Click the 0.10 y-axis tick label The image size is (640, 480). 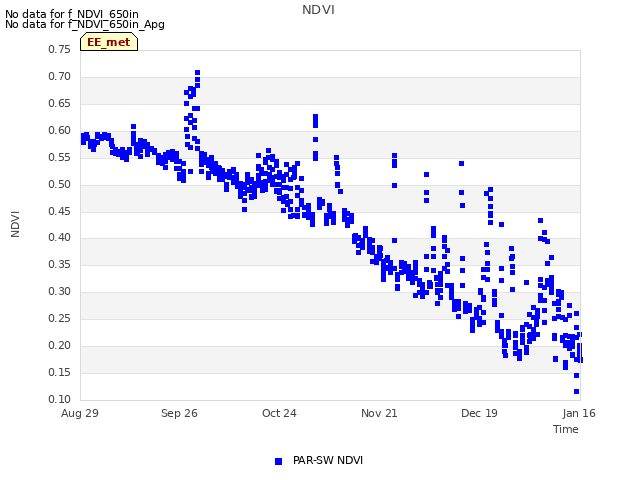pyautogui.click(x=60, y=399)
